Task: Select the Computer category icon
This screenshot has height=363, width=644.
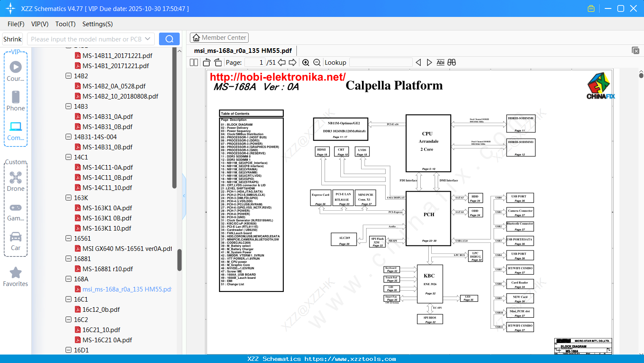Action: pos(16,126)
